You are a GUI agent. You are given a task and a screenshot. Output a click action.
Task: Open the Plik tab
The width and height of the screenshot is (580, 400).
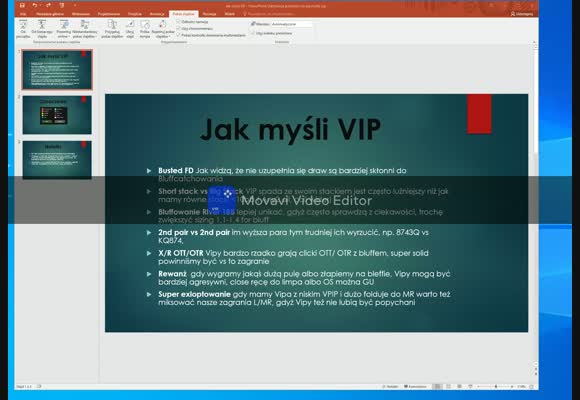click(23, 14)
